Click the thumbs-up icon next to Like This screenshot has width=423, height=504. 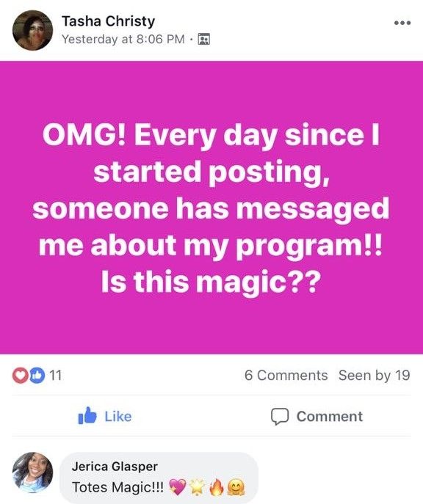point(87,416)
